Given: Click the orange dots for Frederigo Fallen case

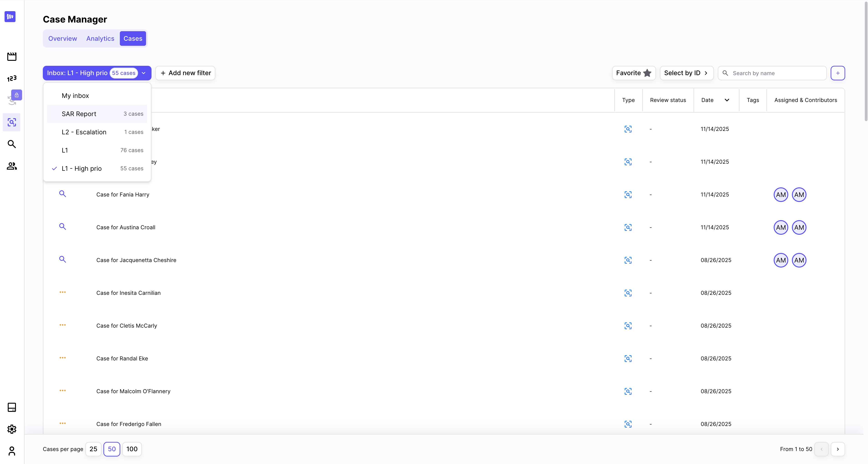Looking at the screenshot, I should pos(63,423).
